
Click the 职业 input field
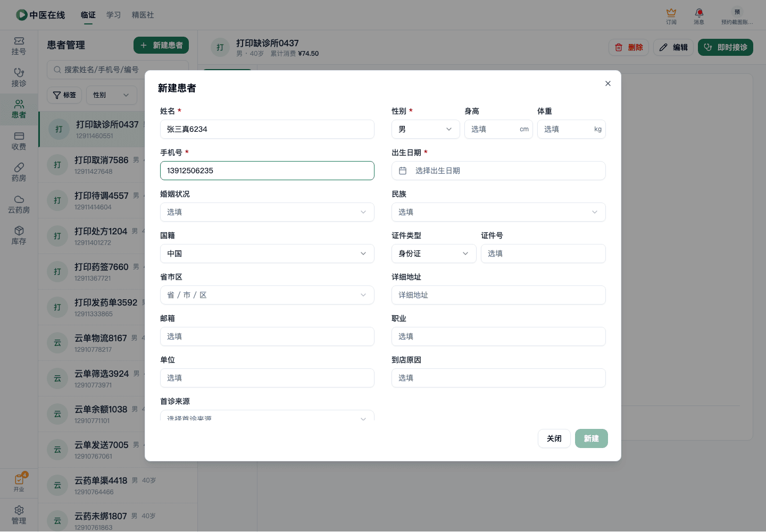(498, 336)
